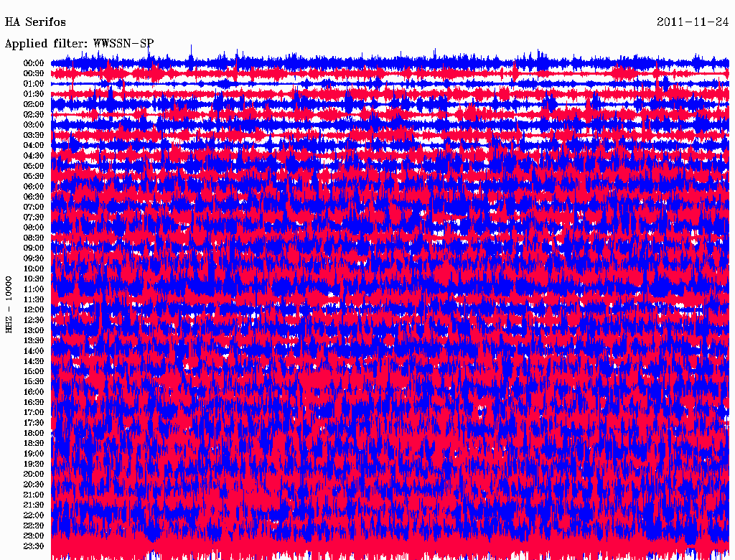Click the time label '04:00'
735x560 pixels.
34,146
